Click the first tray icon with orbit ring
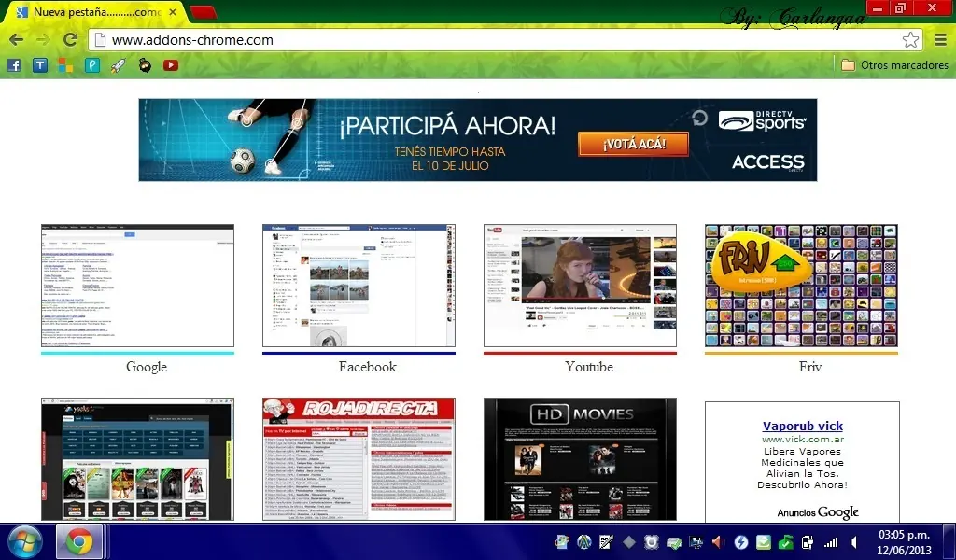The height and width of the screenshot is (560, 956). (561, 541)
